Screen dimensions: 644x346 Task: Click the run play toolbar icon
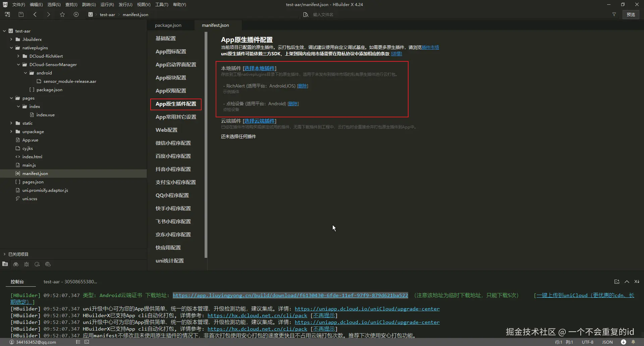[x=76, y=14]
